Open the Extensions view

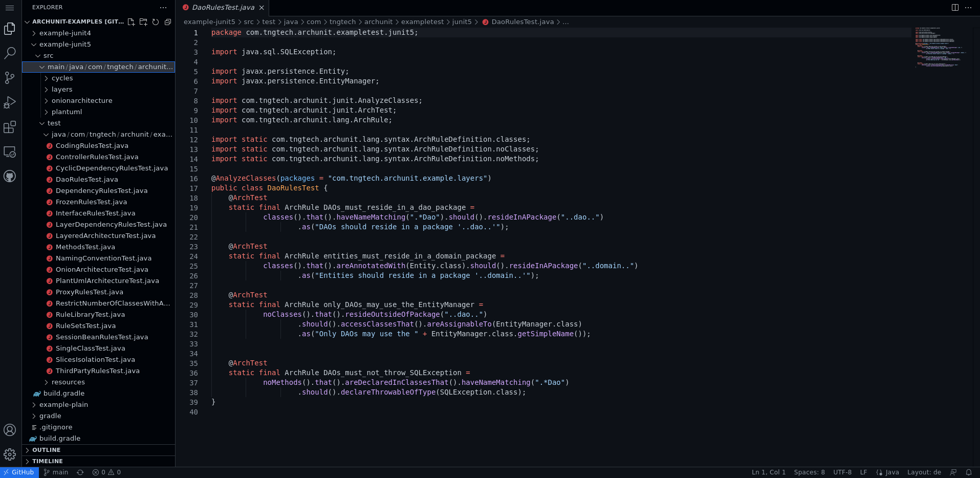[x=10, y=127]
